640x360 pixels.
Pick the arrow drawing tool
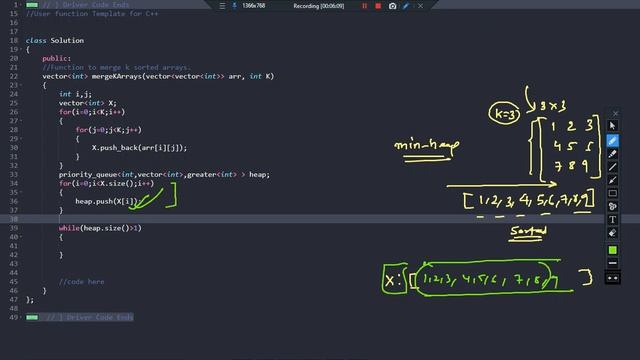click(x=612, y=180)
